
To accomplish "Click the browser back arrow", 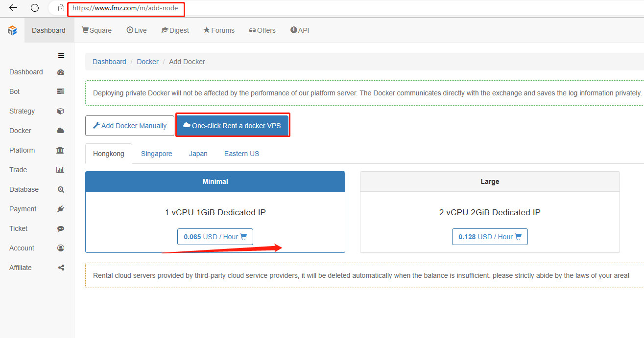I will [13, 8].
